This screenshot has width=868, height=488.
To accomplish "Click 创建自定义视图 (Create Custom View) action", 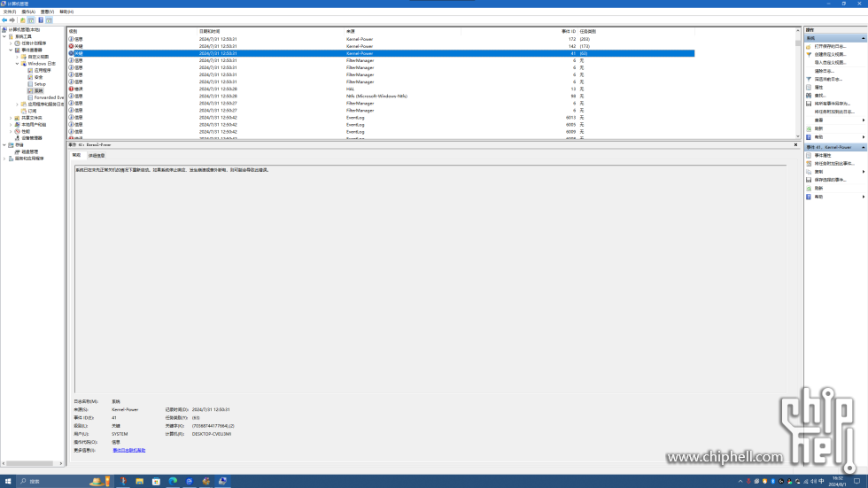I will pos(830,55).
